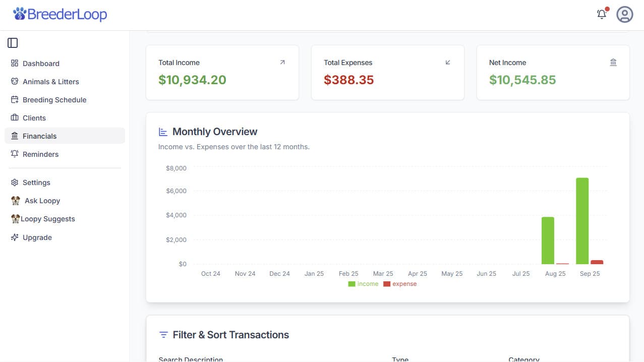The height and width of the screenshot is (362, 644).
Task: Click the Ask Loopy link
Action: pyautogui.click(x=42, y=201)
